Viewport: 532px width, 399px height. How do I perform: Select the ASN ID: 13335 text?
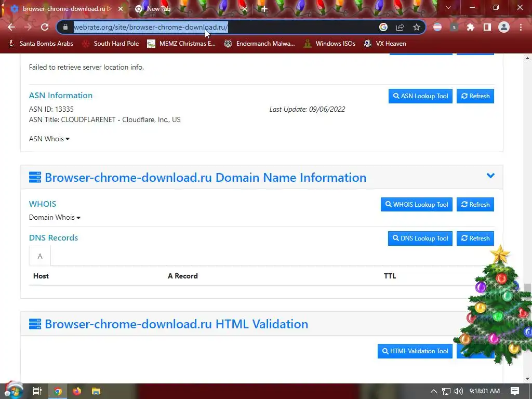coord(51,109)
